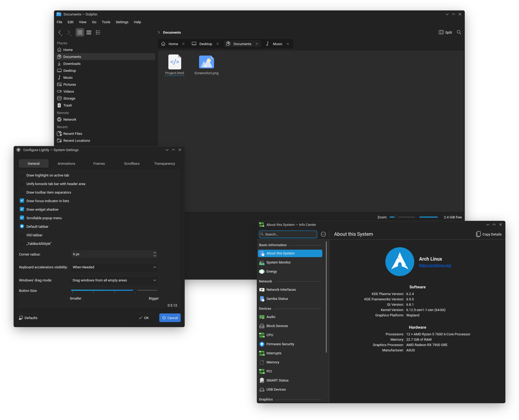Open the Arch Linux website link
The height and width of the screenshot is (420, 519).
[435, 265]
